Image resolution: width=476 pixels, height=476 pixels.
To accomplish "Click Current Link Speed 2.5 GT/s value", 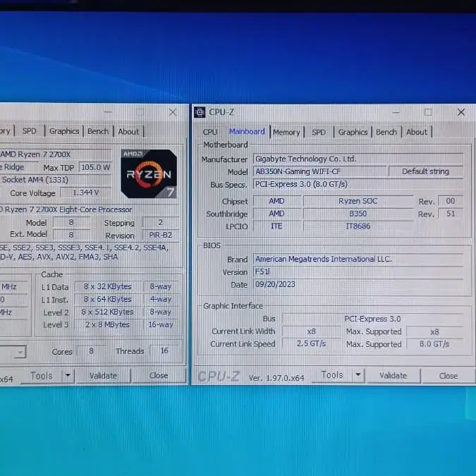I will coord(312,343).
